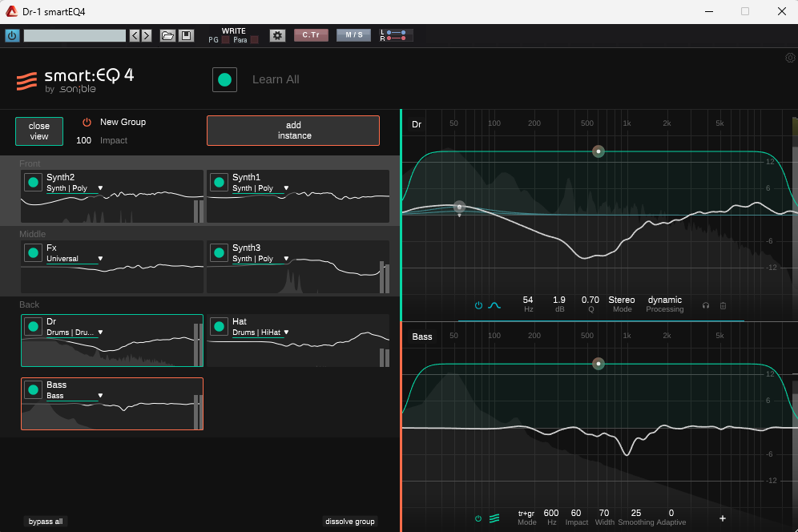This screenshot has width=798, height=532.
Task: Enable the WRITE Para checkbox
Action: click(x=255, y=40)
